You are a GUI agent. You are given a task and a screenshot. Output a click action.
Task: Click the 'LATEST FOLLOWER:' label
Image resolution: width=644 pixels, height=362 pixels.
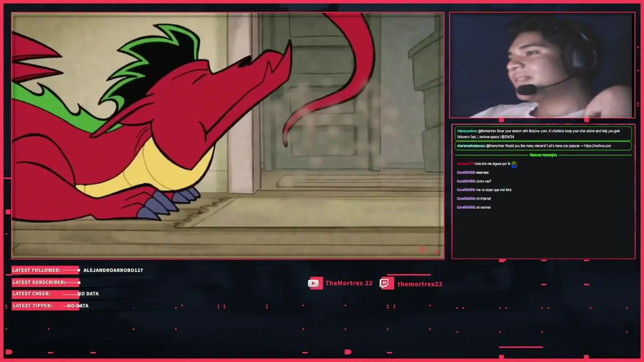(x=36, y=270)
